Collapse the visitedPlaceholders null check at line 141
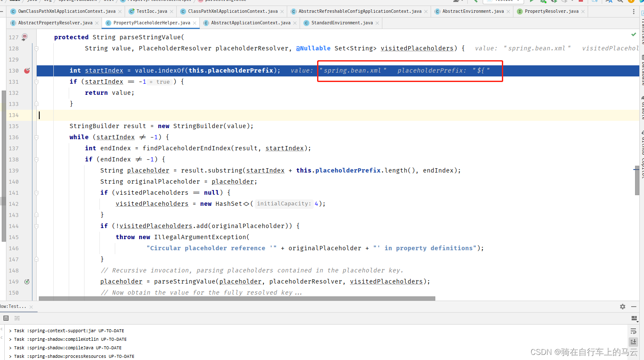The height and width of the screenshot is (360, 644). (36, 193)
